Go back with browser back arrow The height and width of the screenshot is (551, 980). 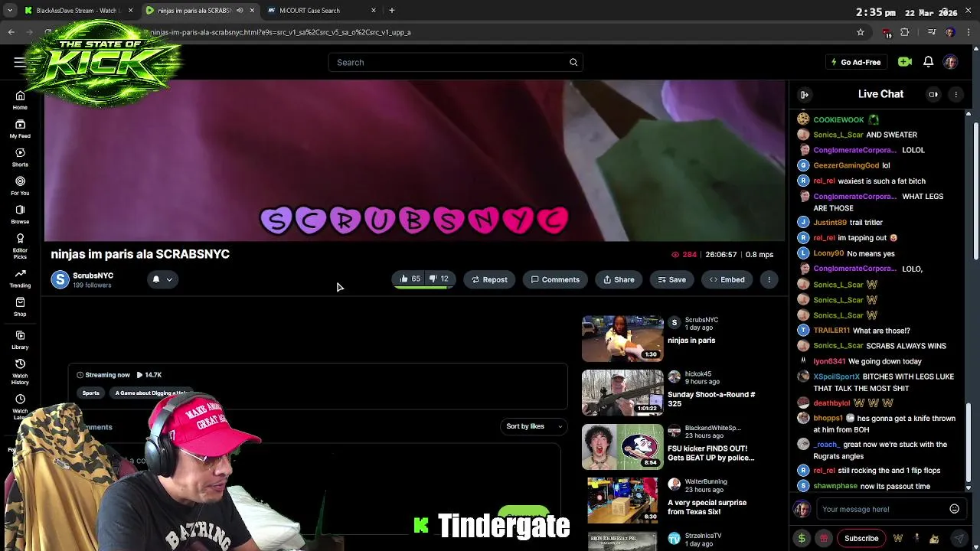point(11,32)
